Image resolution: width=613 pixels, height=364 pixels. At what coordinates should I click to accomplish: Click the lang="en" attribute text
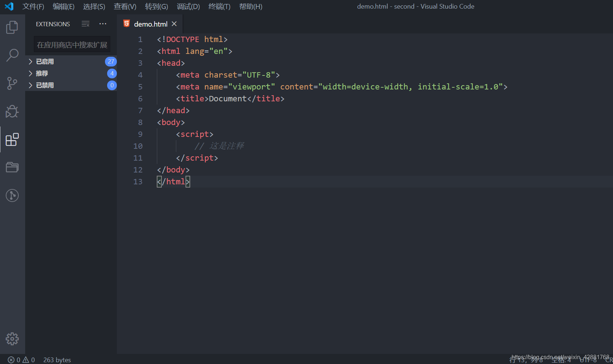[207, 51]
